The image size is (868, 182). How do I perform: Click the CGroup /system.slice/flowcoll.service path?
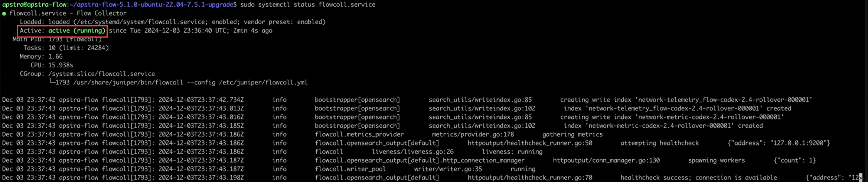point(101,74)
